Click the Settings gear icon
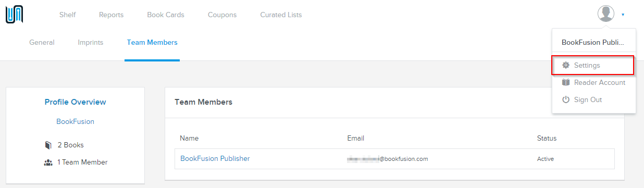This screenshot has height=188, width=644. 566,66
